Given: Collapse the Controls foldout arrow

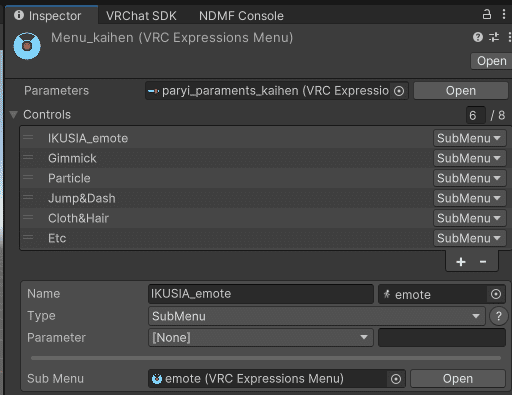Looking at the screenshot, I should [14, 115].
